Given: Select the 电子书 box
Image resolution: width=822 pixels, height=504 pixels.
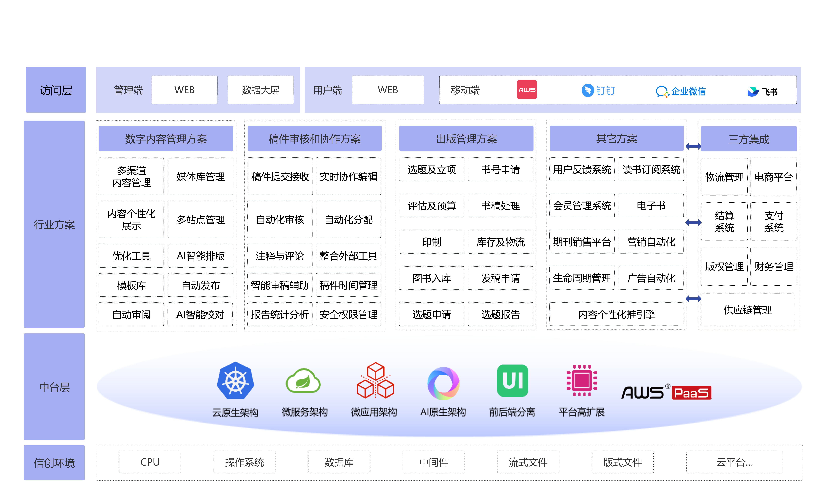Looking at the screenshot, I should (651, 205).
